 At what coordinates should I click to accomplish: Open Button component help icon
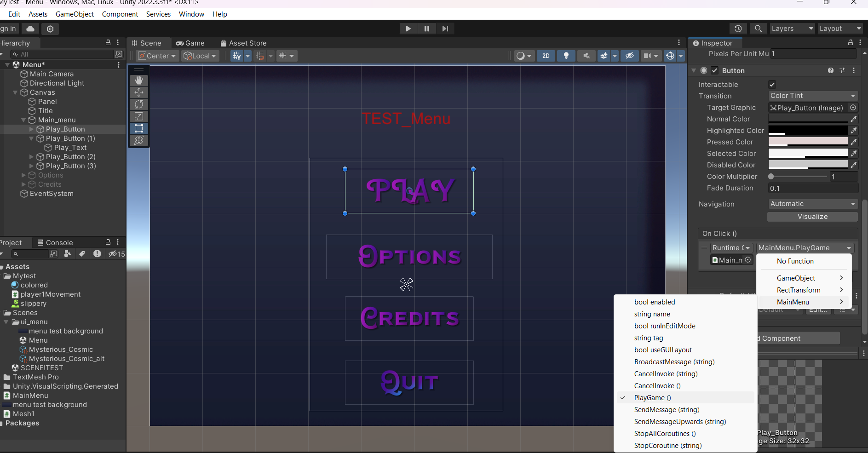(831, 70)
